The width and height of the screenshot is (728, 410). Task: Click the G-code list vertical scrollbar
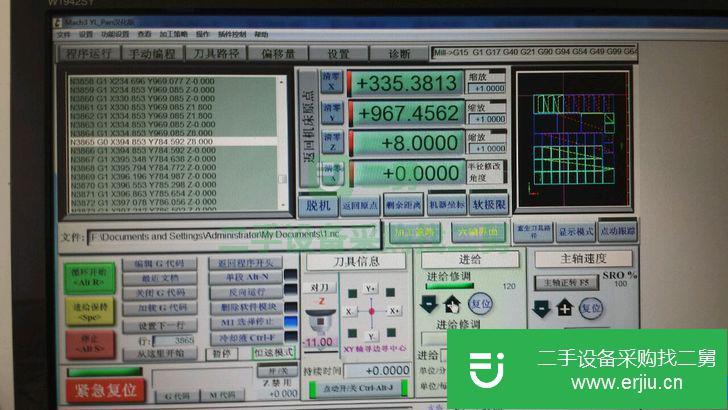click(282, 142)
